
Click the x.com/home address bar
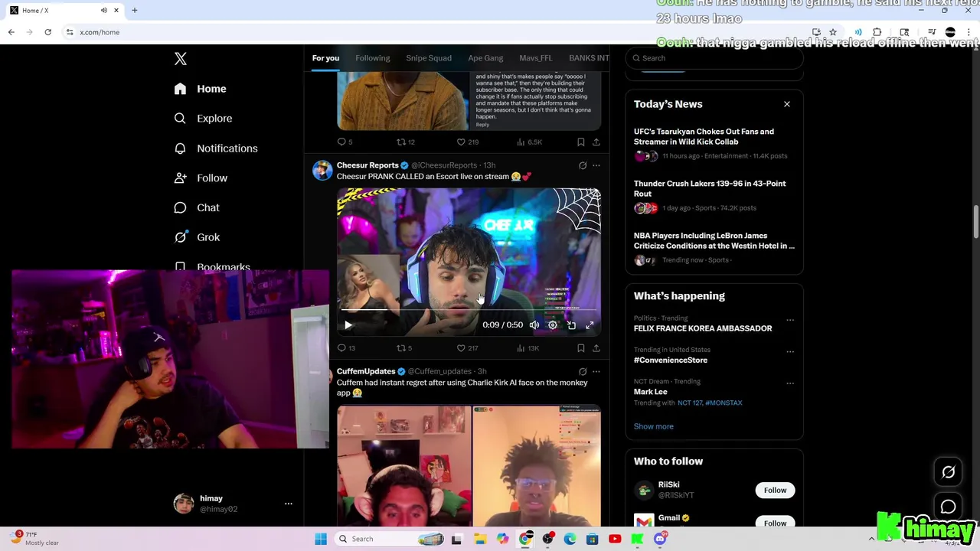436,32
